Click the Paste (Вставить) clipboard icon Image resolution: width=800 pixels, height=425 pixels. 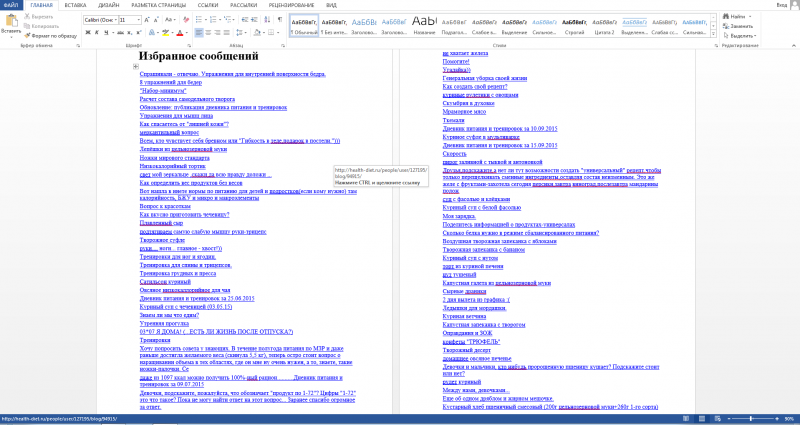coord(11,22)
